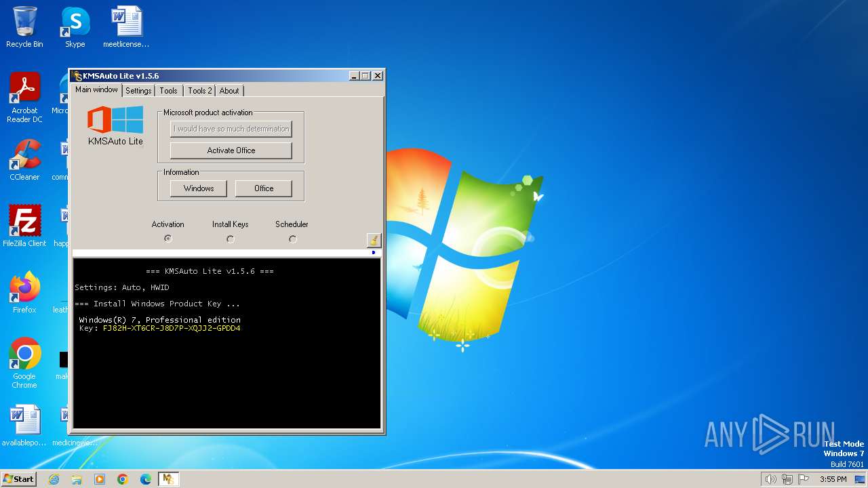Image resolution: width=868 pixels, height=488 pixels.
Task: Click Internet Explorer icon in taskbar
Action: pos(54,479)
